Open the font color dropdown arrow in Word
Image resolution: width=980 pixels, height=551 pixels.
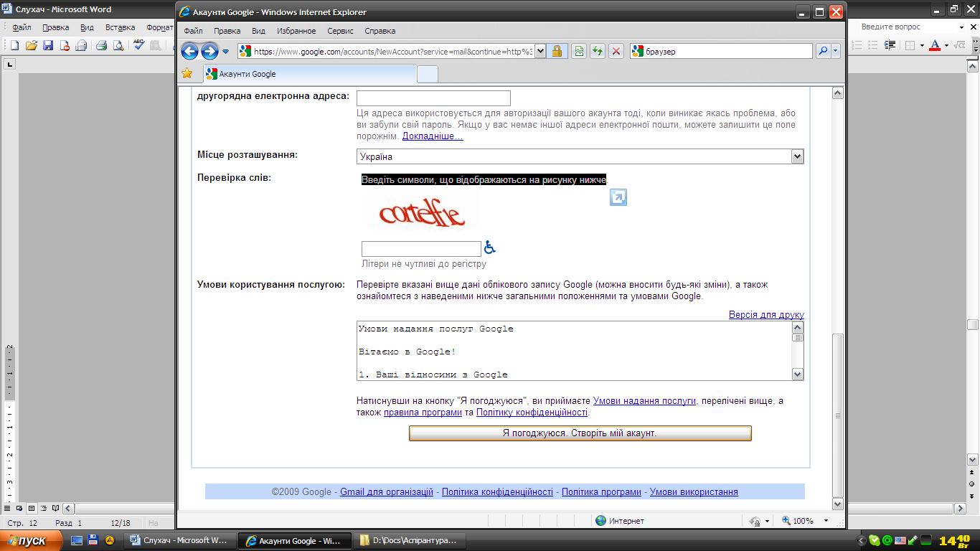(946, 45)
